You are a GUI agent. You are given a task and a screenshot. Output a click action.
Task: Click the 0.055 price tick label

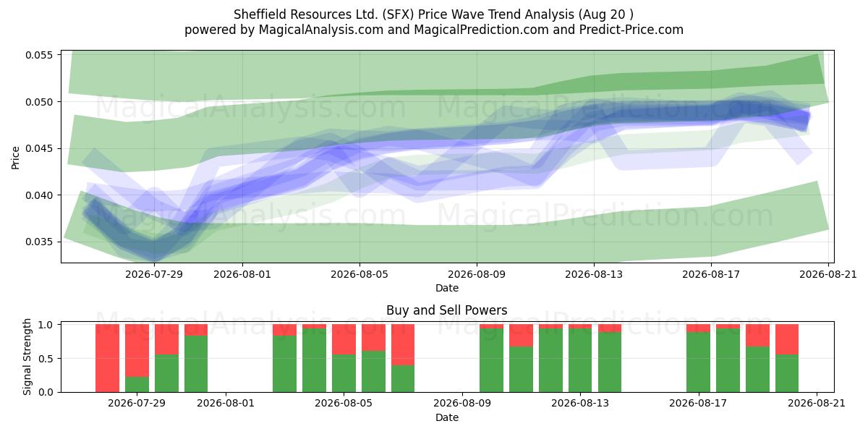[x=40, y=55]
